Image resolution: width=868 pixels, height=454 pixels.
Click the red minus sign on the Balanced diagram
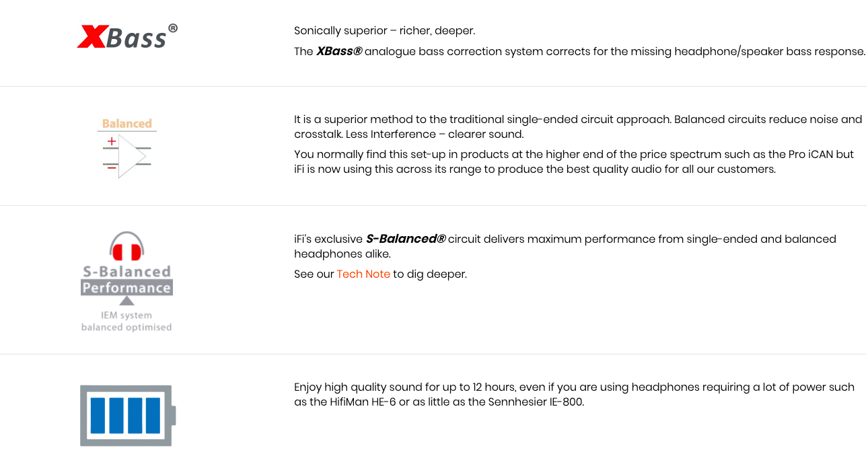pos(111,167)
